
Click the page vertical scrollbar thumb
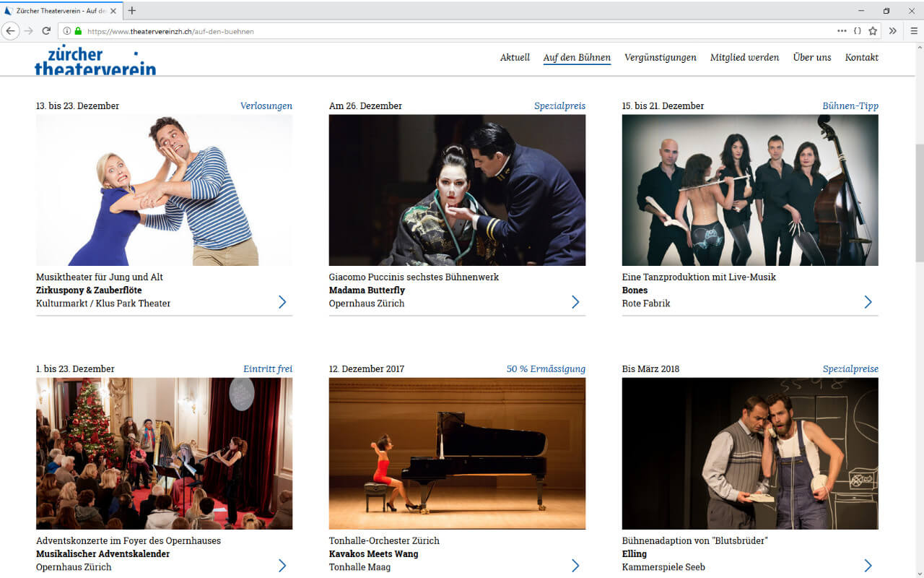point(919,202)
